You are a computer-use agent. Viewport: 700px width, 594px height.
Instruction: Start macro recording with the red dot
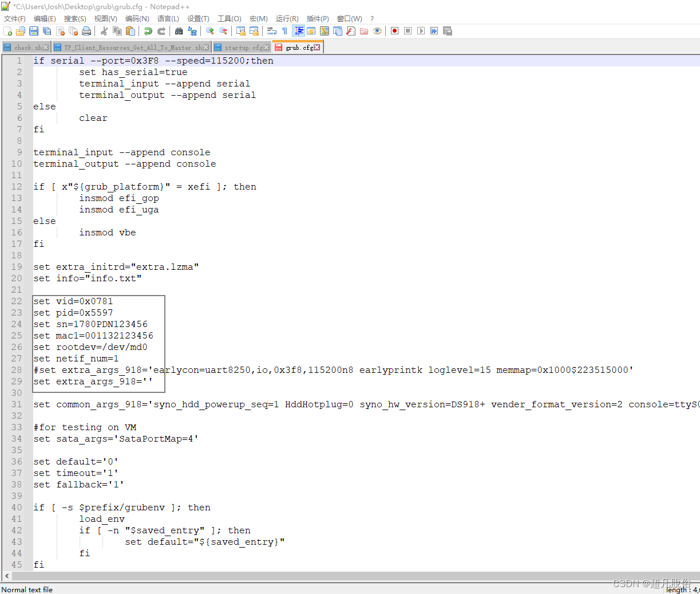pyautogui.click(x=395, y=31)
